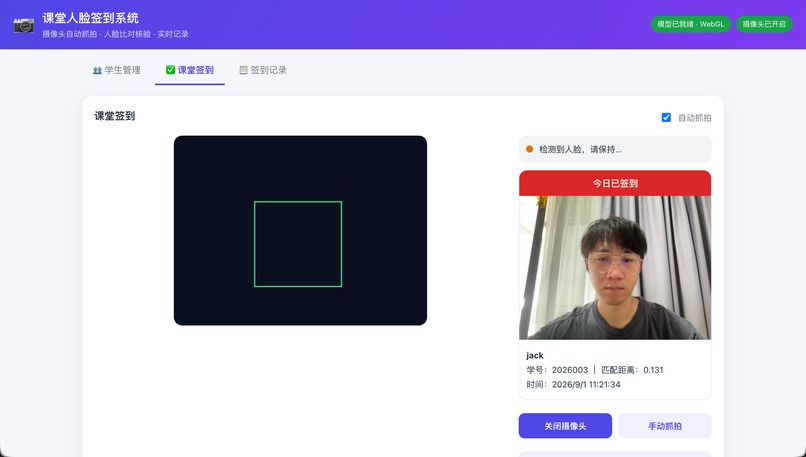Click the 课堂人脸签到系统 title
Viewport: 806px width, 457px height.
(90, 18)
